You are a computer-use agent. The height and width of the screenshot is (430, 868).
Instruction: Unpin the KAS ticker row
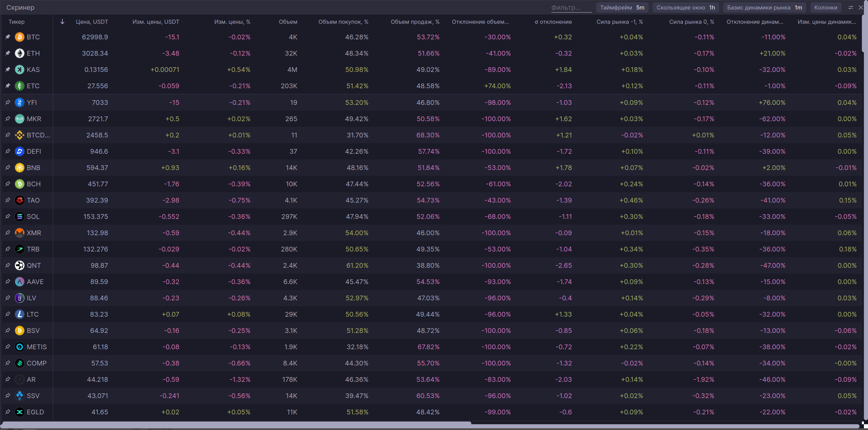coord(8,70)
